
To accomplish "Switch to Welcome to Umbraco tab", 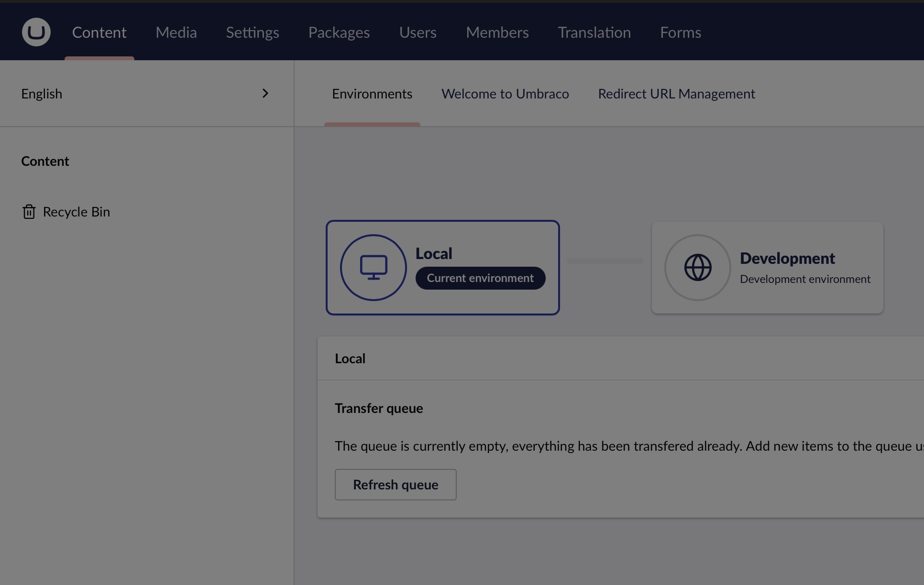I will pyautogui.click(x=505, y=94).
